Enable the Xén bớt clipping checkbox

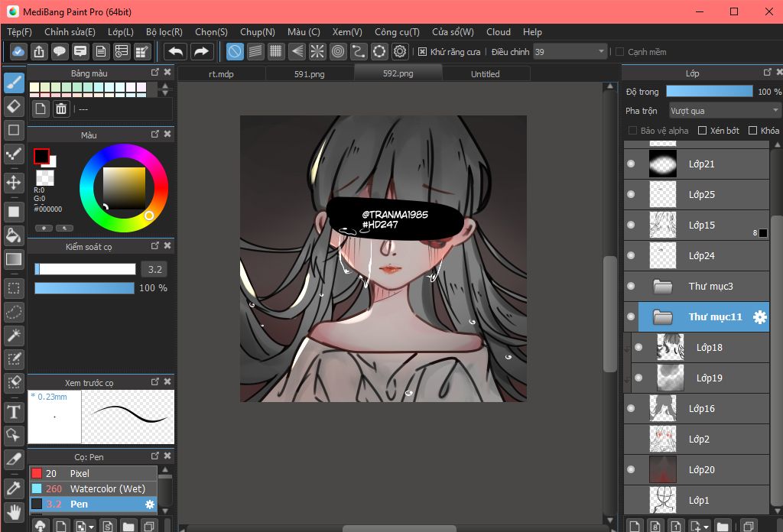pos(702,131)
